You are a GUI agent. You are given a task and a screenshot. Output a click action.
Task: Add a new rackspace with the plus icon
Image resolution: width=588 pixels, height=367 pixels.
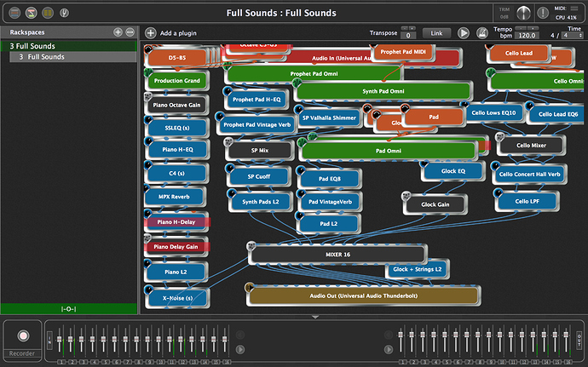118,32
